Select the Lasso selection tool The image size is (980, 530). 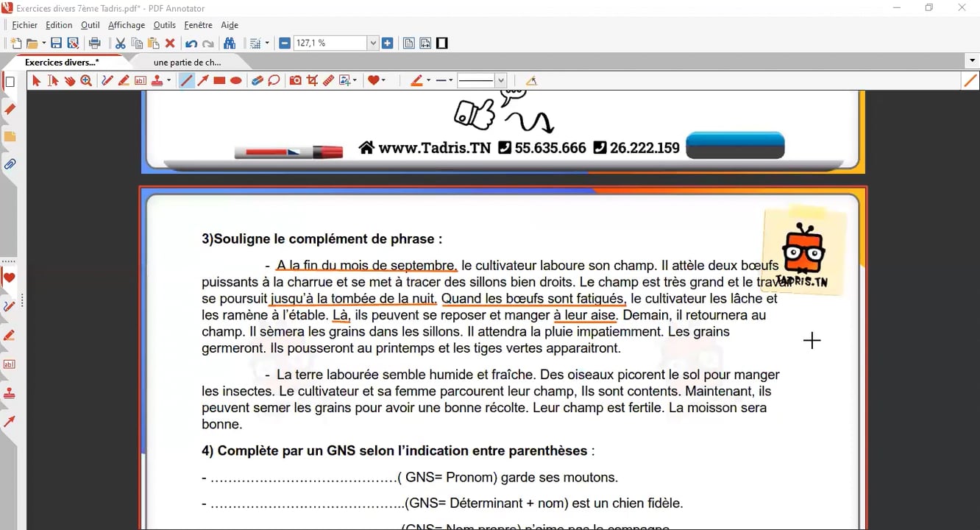point(274,81)
